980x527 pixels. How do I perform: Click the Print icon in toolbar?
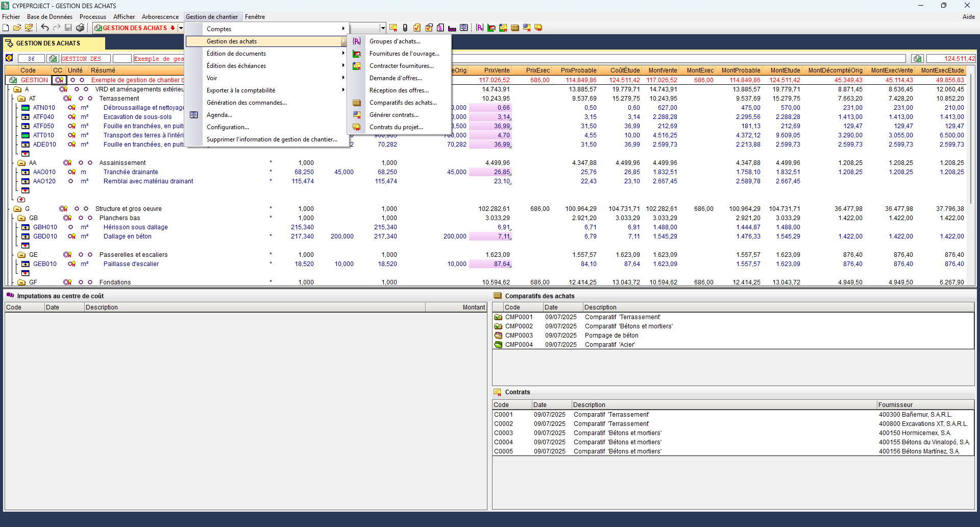[80, 28]
